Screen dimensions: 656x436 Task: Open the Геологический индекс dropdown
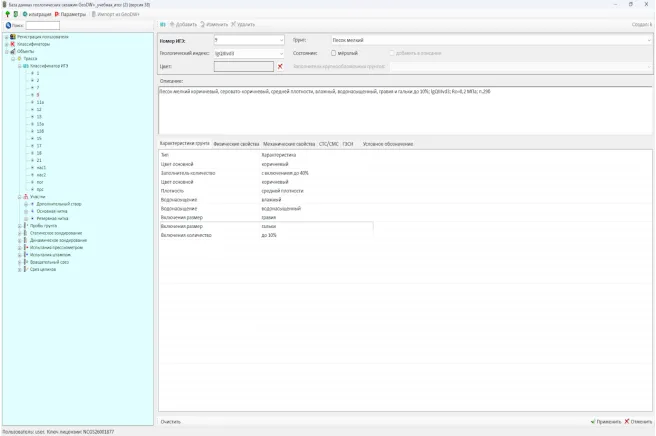tap(281, 53)
